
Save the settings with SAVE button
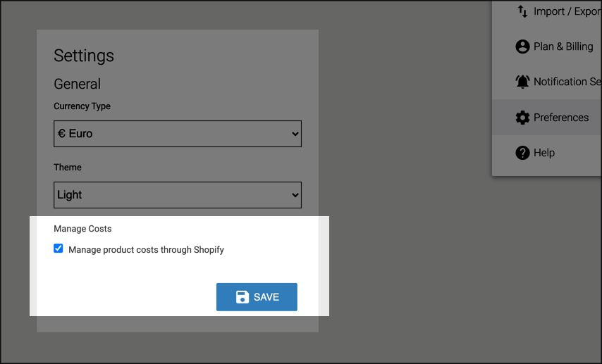[x=257, y=297]
